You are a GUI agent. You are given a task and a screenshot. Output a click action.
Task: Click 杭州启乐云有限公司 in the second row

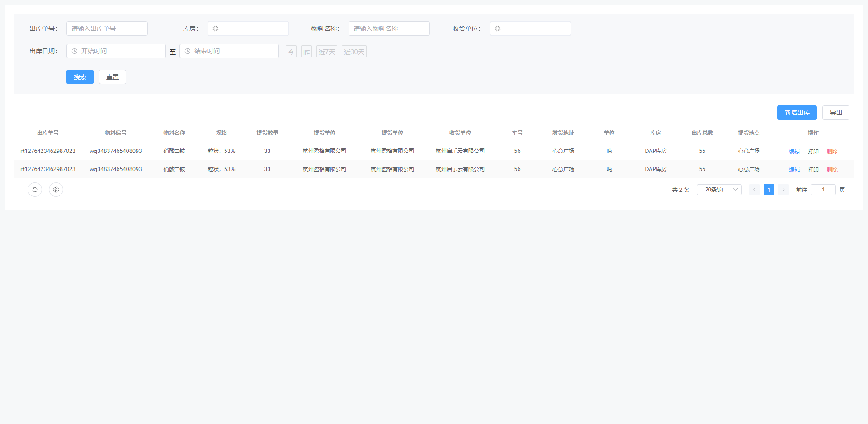click(x=460, y=169)
